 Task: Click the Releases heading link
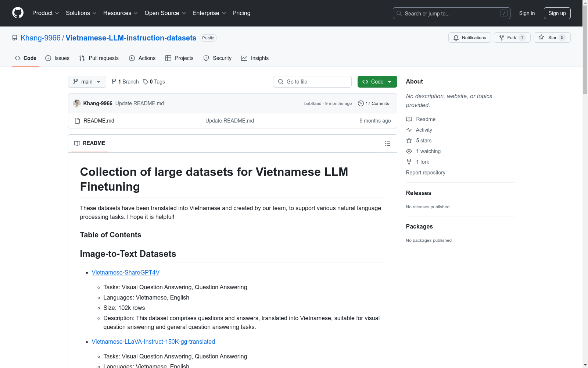419,193
